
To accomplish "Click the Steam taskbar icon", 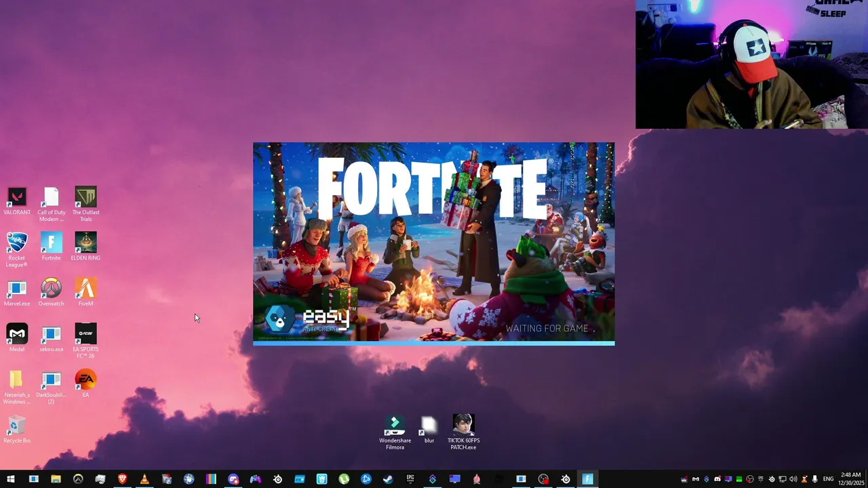I will click(x=388, y=479).
